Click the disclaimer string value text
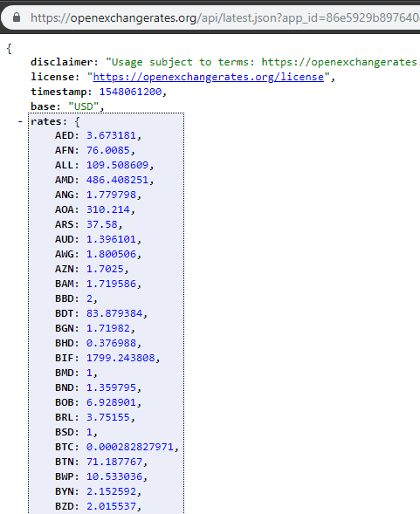Image resolution: width=420 pixels, height=514 pixels. click(263, 62)
